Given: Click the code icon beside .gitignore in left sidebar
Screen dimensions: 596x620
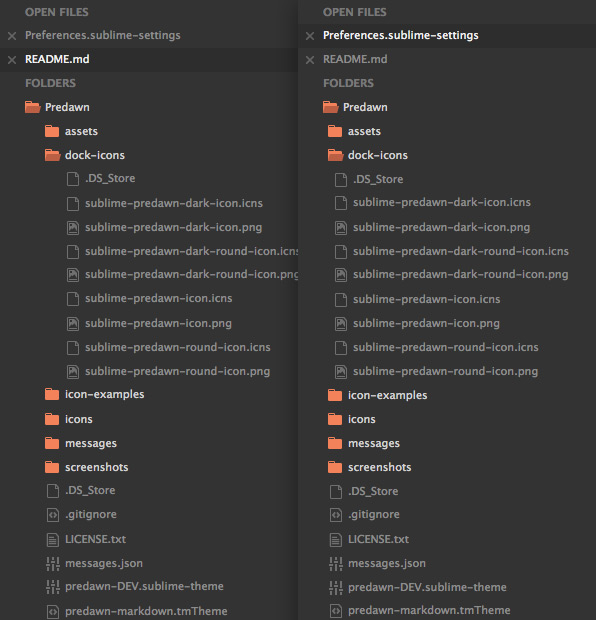Looking at the screenshot, I should (53, 515).
